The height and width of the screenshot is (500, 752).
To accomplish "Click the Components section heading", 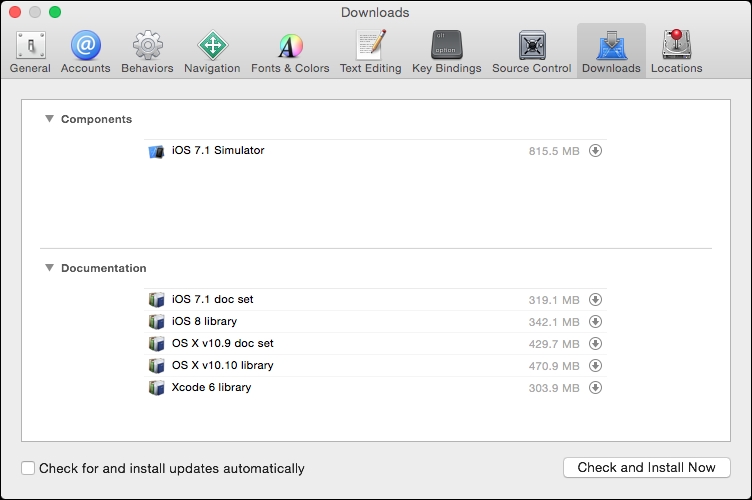I will [96, 119].
